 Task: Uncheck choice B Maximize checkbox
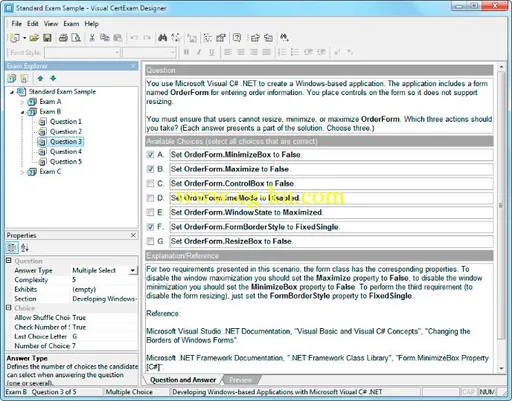click(150, 169)
